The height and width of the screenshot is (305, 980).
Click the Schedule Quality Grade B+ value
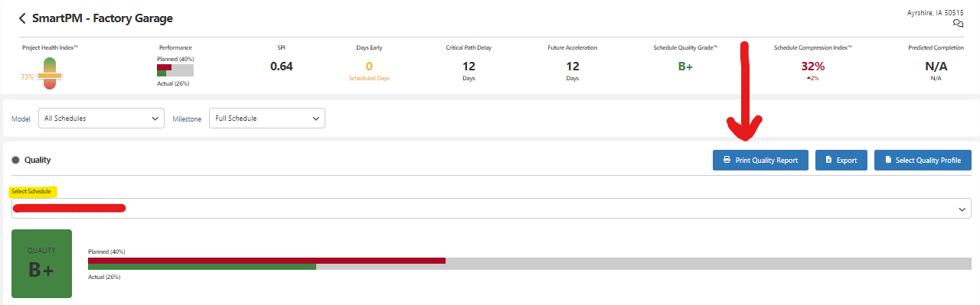tap(685, 67)
